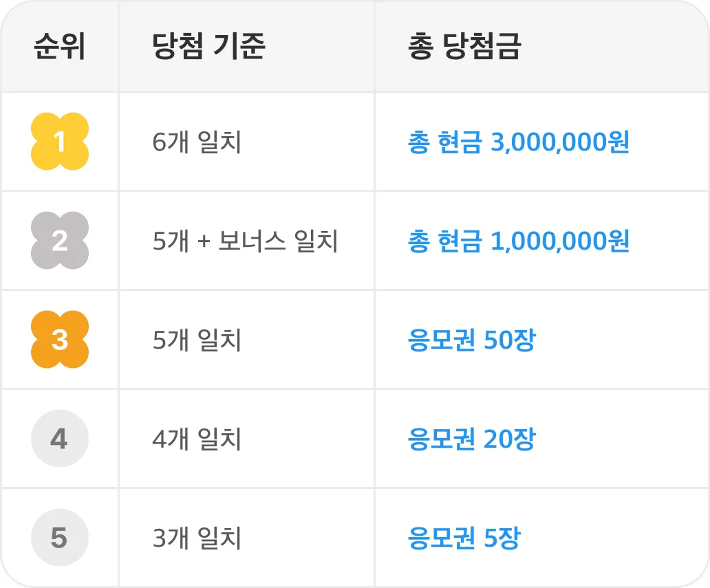
Task: Click the 4개 일치 criteria text
Action: pyautogui.click(x=197, y=439)
